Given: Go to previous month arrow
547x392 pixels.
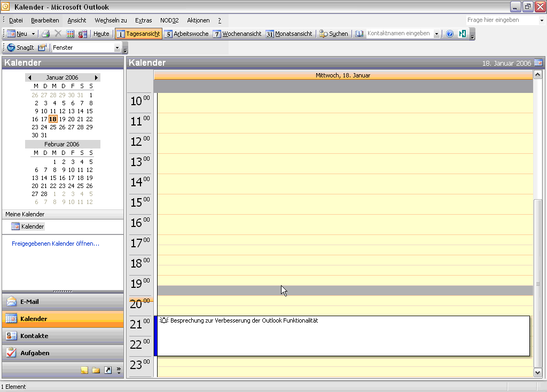Looking at the screenshot, I should (30, 77).
